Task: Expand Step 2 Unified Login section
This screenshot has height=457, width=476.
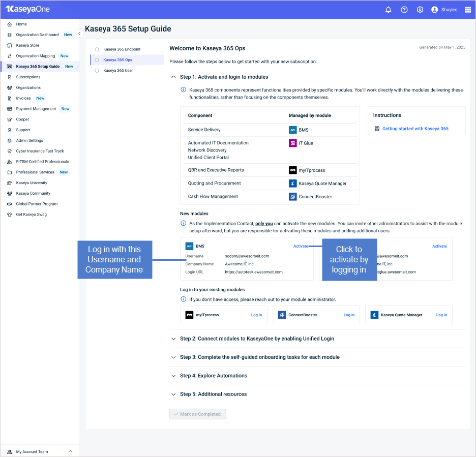Action: click(x=173, y=339)
